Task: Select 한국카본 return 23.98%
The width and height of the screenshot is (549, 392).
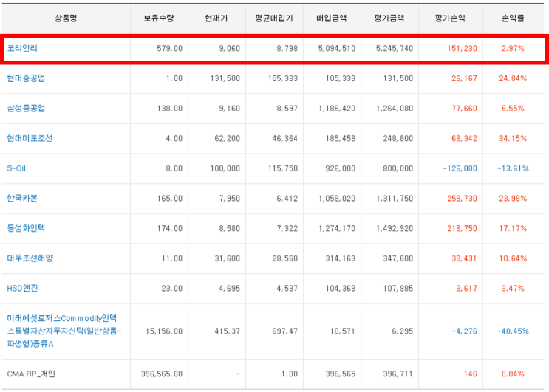Action: (x=513, y=199)
